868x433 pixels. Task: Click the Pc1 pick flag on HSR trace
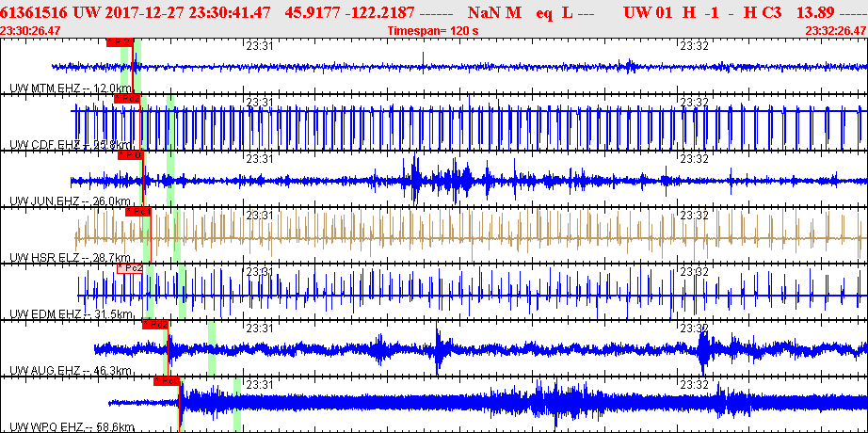click(137, 212)
